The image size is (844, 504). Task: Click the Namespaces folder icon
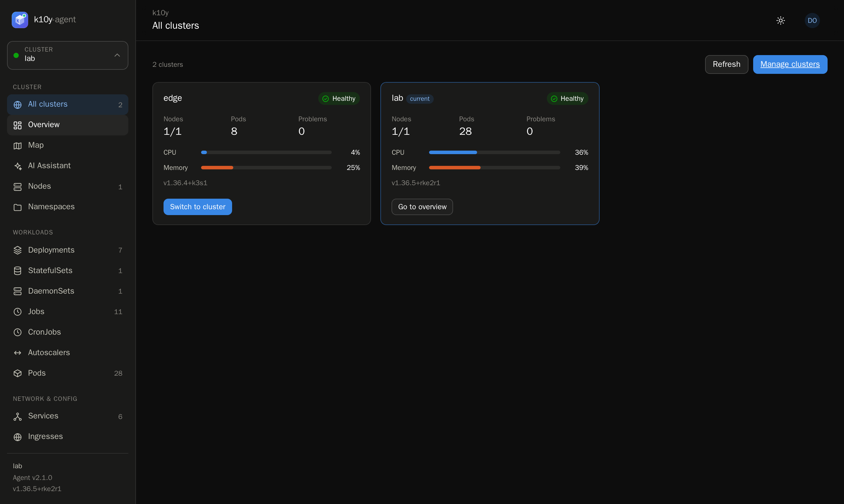tap(18, 207)
